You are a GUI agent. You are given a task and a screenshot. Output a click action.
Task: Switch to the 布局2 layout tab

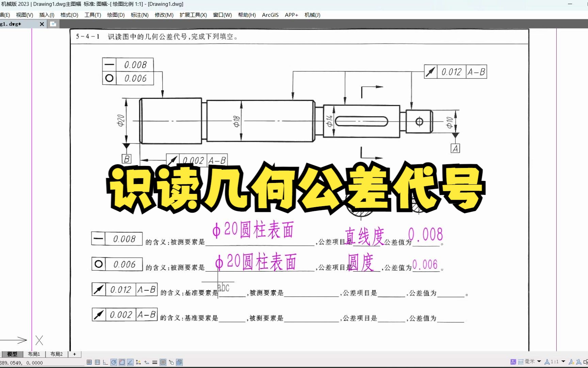tap(56, 354)
